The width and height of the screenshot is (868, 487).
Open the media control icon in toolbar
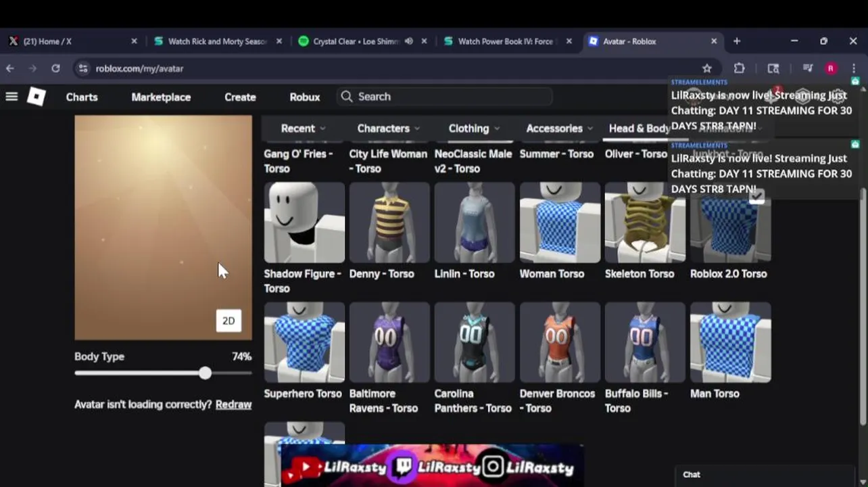807,68
